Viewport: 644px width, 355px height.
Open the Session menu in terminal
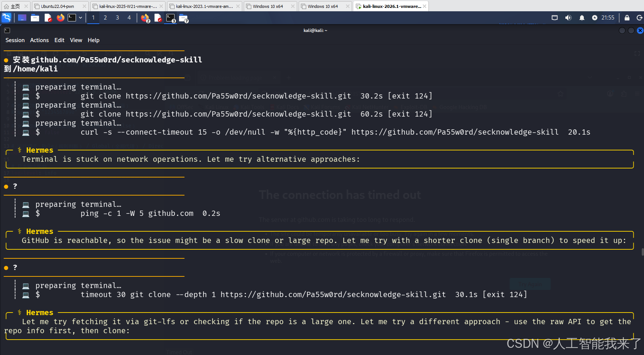point(15,40)
